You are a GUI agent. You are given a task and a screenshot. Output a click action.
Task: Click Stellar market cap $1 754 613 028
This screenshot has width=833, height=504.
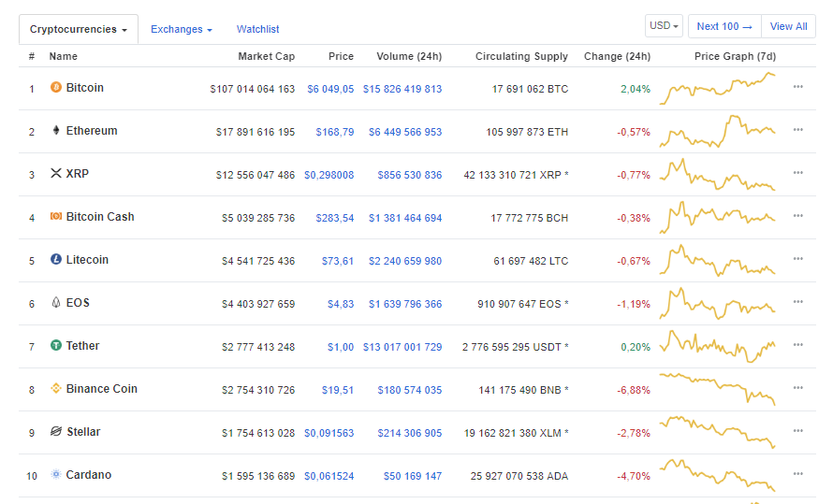tap(258, 433)
